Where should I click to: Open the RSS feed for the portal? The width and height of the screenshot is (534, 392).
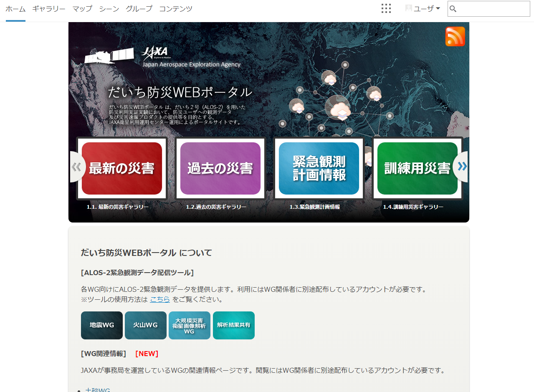(455, 36)
